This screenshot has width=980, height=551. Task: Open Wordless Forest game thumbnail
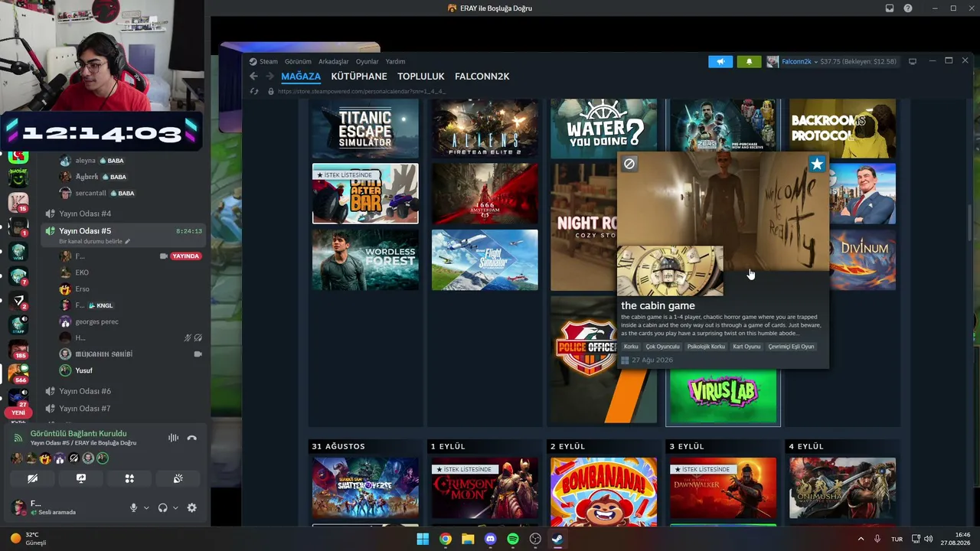coord(365,260)
